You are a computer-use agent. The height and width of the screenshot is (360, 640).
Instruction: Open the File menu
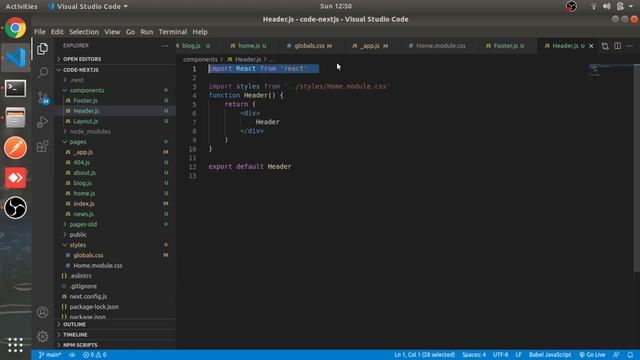40,32
